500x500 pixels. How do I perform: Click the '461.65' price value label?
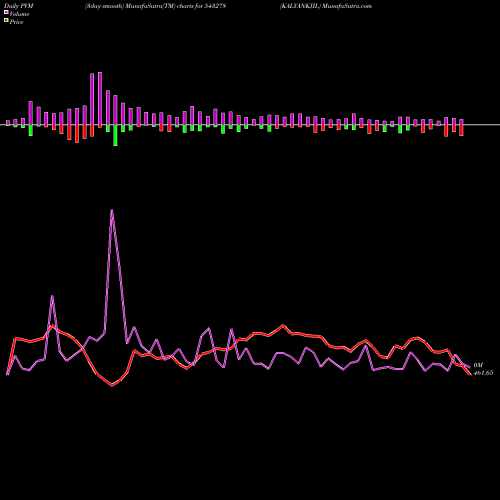(483, 373)
